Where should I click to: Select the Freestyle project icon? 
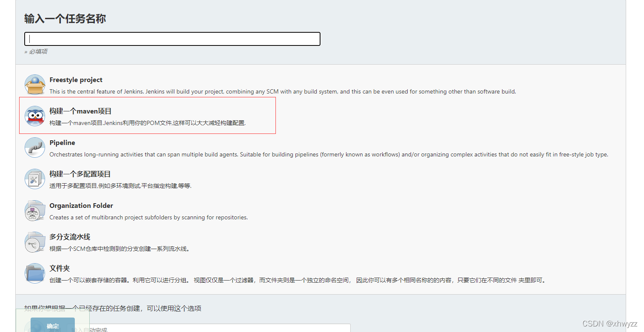35,85
